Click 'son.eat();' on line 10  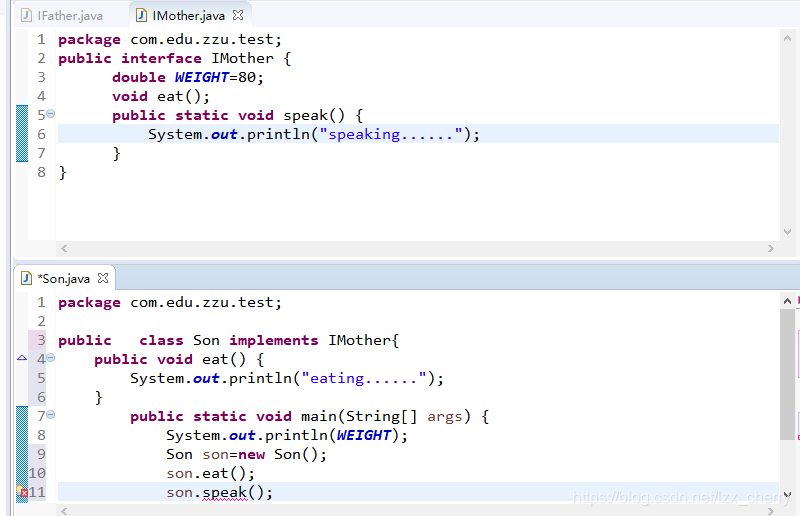210,474
